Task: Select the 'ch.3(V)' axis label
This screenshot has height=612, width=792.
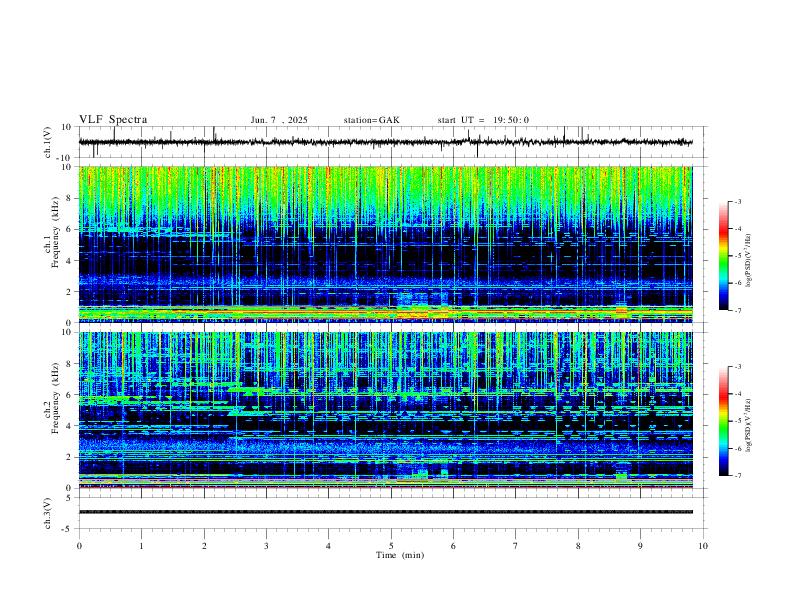Action: click(x=48, y=514)
